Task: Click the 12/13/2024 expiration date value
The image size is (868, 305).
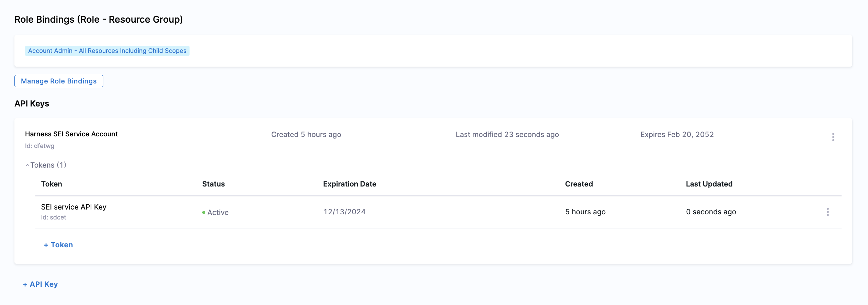Action: coord(344,212)
